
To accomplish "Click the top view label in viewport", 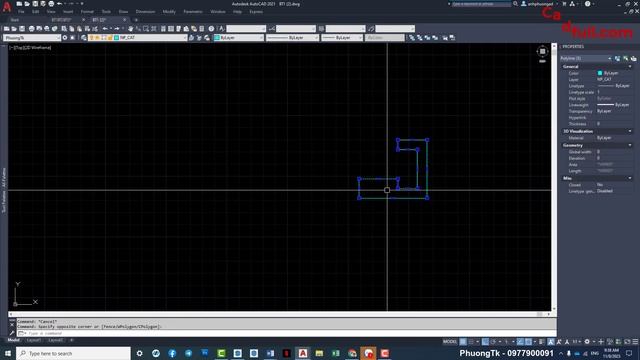I will click(x=19, y=48).
